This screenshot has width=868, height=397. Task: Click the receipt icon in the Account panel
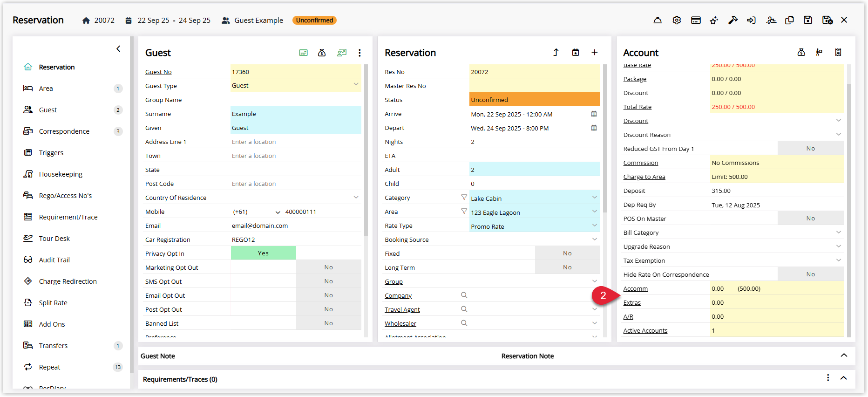click(x=838, y=53)
